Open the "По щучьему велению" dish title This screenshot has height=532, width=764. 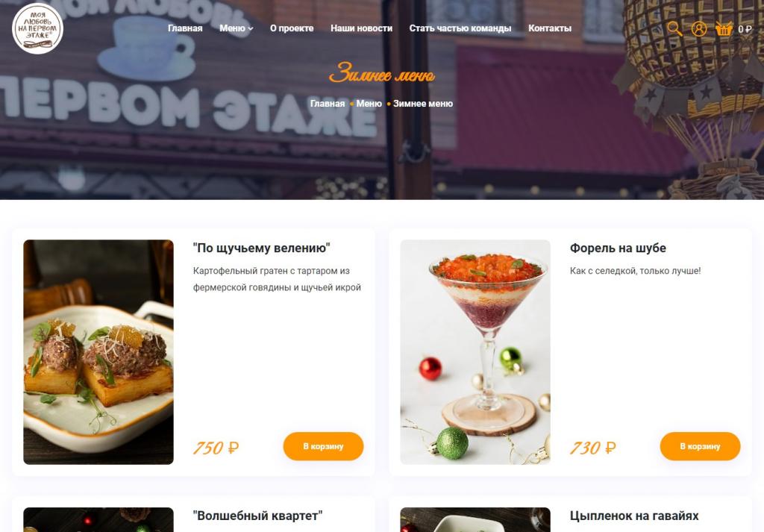point(262,248)
